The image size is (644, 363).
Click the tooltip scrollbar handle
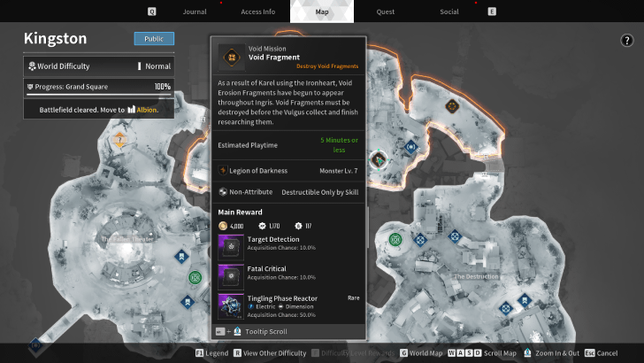tap(368, 227)
